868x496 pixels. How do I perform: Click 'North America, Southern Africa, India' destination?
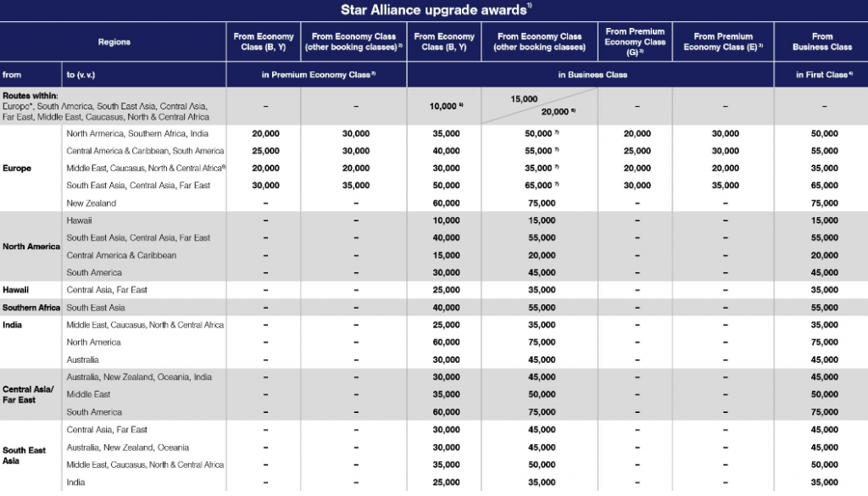pyautogui.click(x=137, y=133)
